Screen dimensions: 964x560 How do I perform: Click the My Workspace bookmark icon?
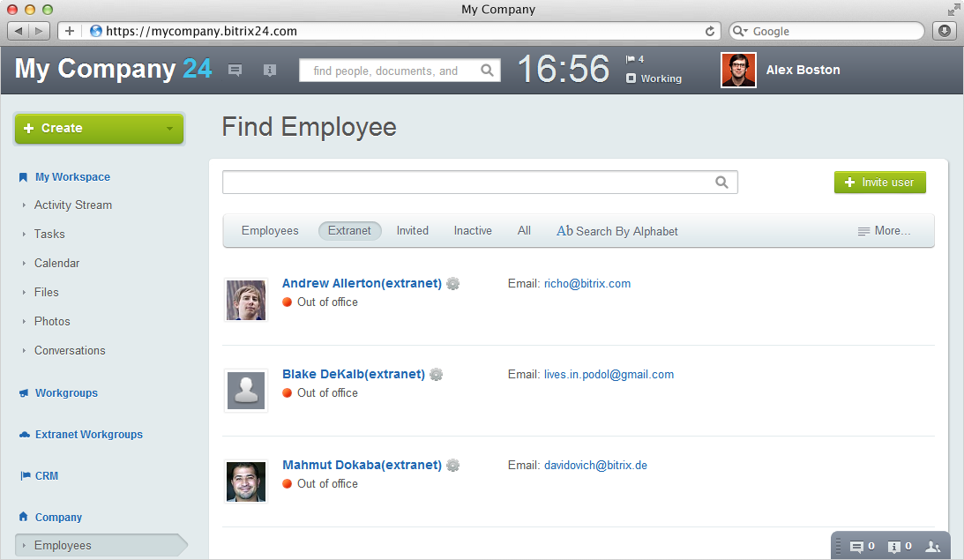(23, 177)
